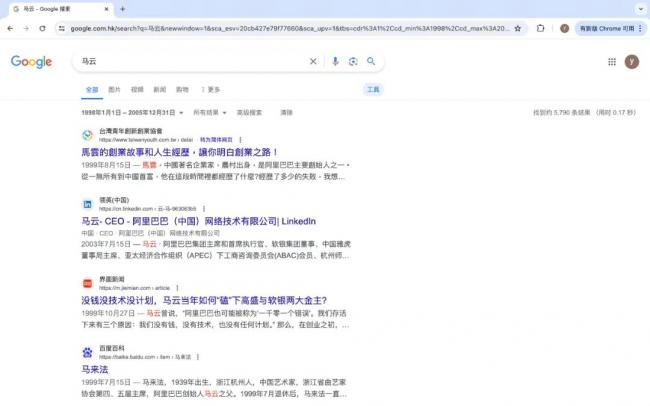The image size is (650, 406).
Task: Open the 更多 search categories menu
Action: 211,89
